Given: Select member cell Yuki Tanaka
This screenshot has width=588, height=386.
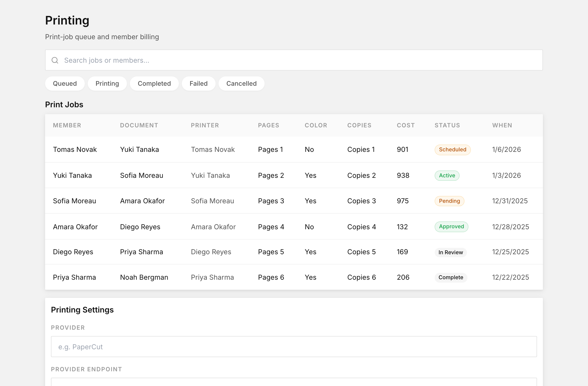Looking at the screenshot, I should 72,175.
